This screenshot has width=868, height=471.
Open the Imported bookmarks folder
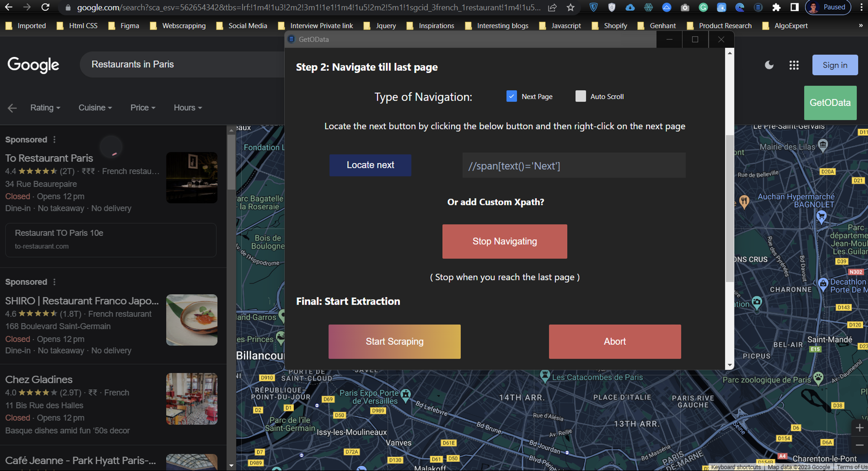coord(26,26)
